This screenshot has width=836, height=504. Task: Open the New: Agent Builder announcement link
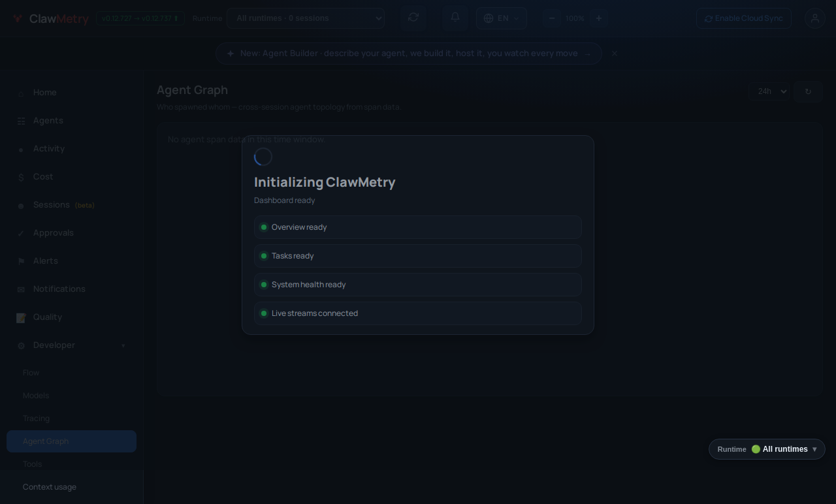pos(409,54)
